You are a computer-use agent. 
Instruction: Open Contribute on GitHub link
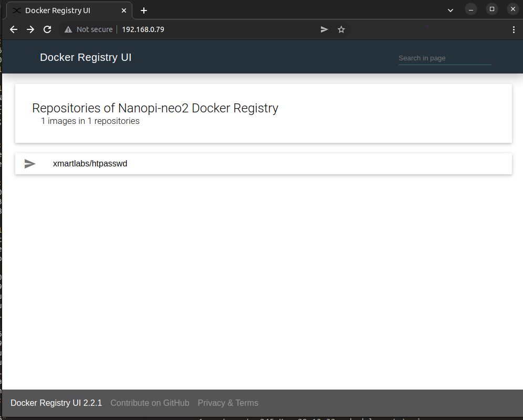pyautogui.click(x=150, y=403)
